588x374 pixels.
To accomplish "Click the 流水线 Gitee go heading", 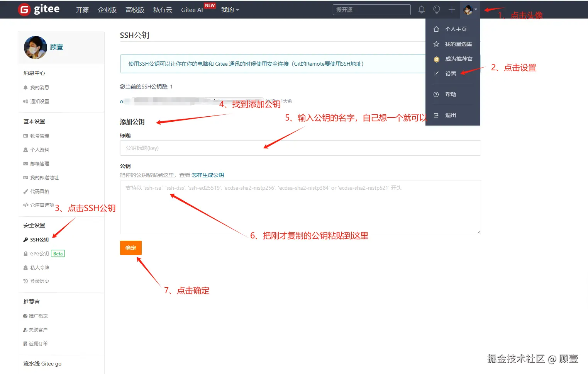I will [42, 364].
